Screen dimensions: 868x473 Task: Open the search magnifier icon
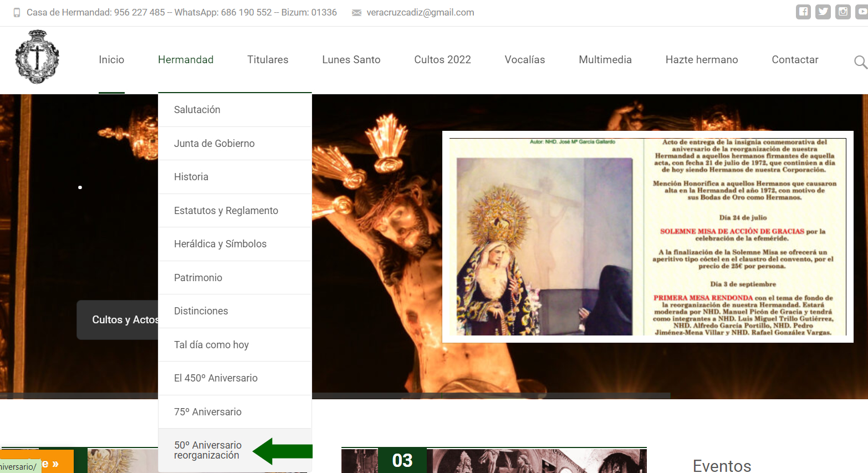click(860, 62)
